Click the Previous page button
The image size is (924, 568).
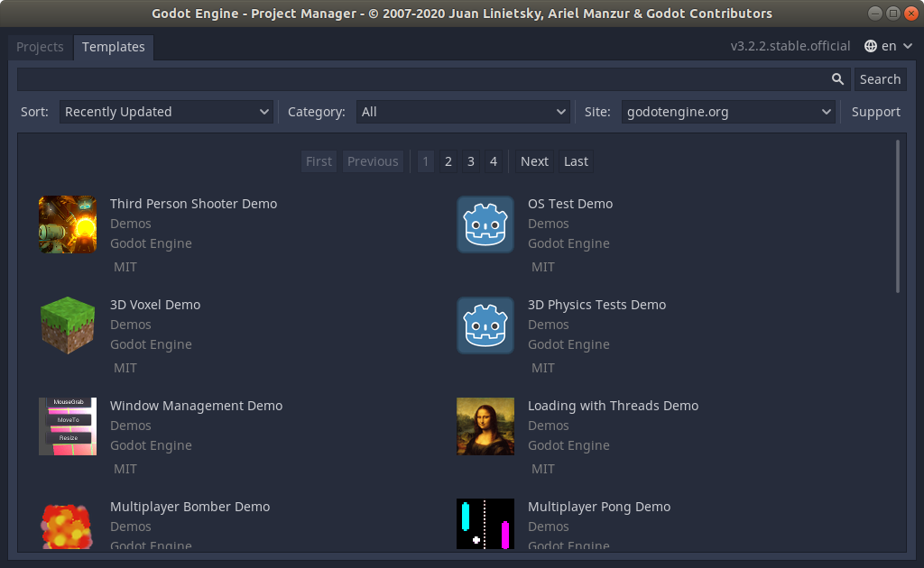[x=373, y=161]
